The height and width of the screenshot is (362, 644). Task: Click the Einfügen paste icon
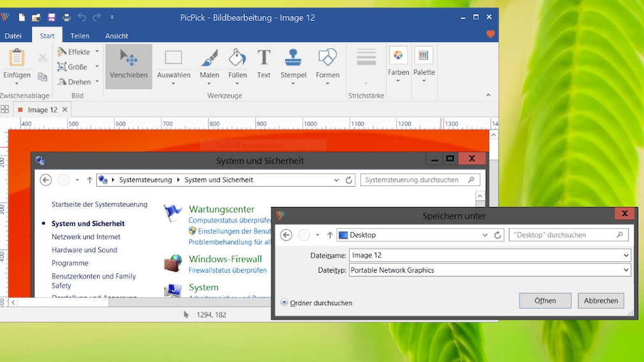click(x=17, y=59)
